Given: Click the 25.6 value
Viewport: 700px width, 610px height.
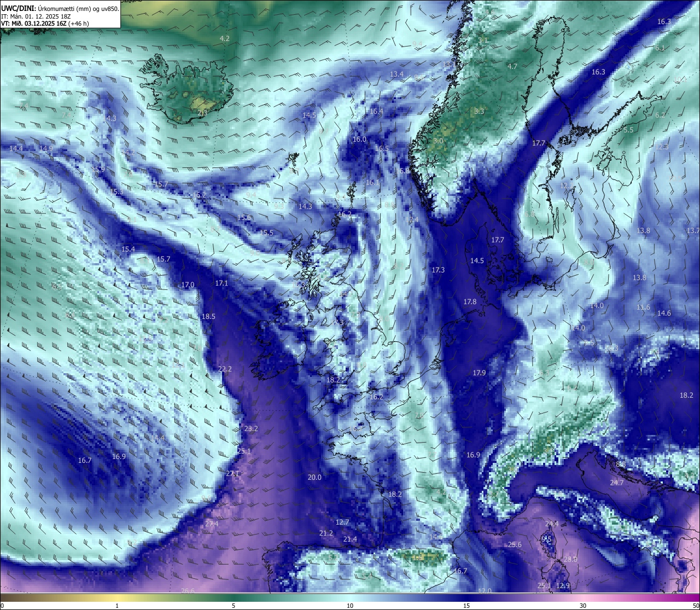Looking at the screenshot, I should pos(515,544).
